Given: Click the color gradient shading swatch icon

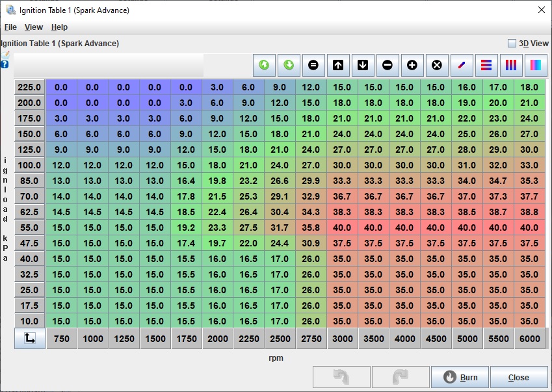Looking at the screenshot, I should [x=536, y=65].
